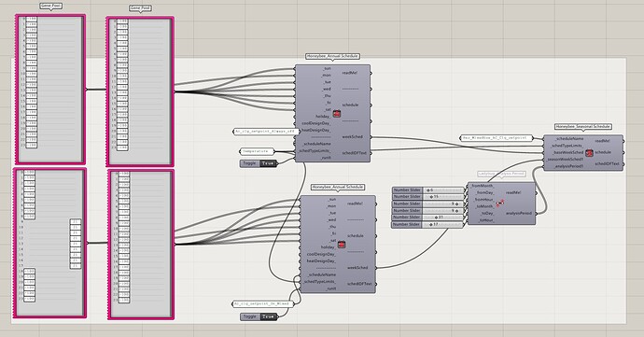This screenshot has width=644, height=337.
Task: Select the second Gene Pool label at the top
Action: [x=140, y=8]
